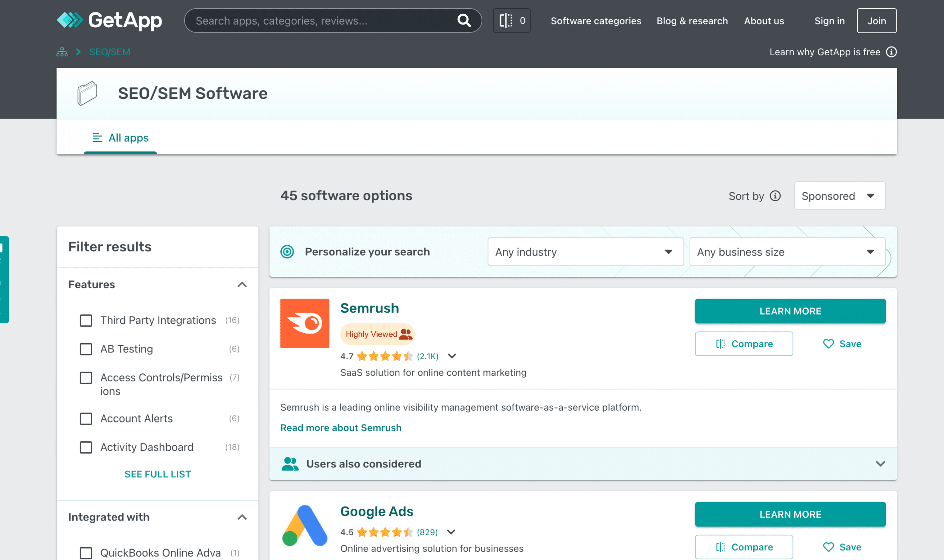The image size is (944, 560).
Task: Click Read more about Semrush
Action: click(x=340, y=428)
